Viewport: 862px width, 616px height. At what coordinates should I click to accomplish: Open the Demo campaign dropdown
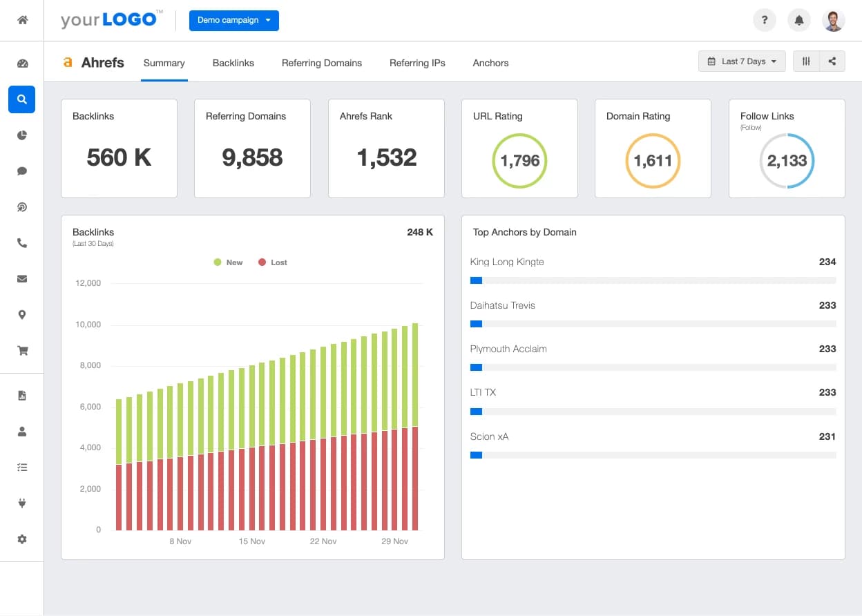pyautogui.click(x=233, y=21)
